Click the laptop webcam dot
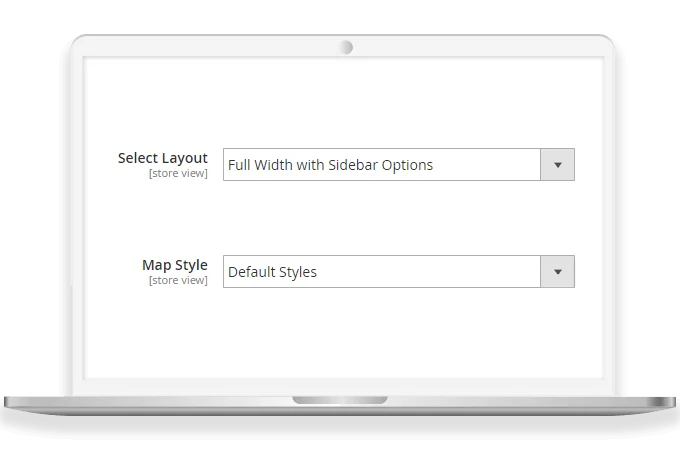 [346, 46]
